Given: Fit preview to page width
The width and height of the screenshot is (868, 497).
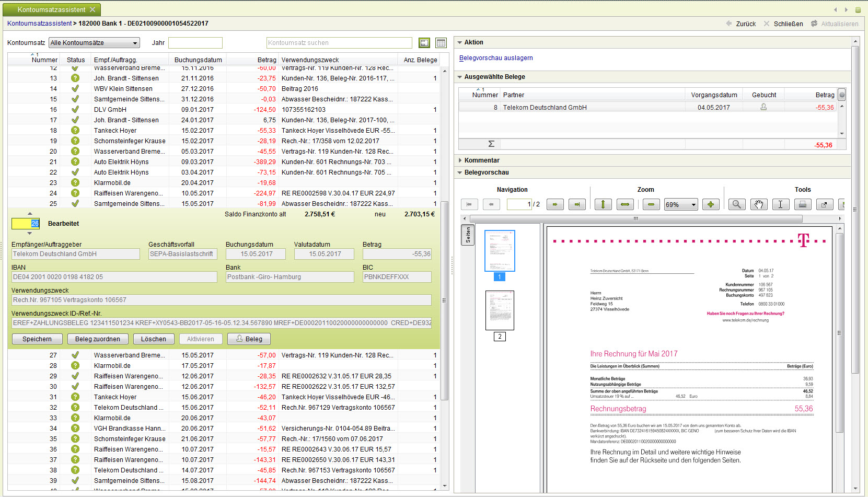Looking at the screenshot, I should [x=625, y=204].
